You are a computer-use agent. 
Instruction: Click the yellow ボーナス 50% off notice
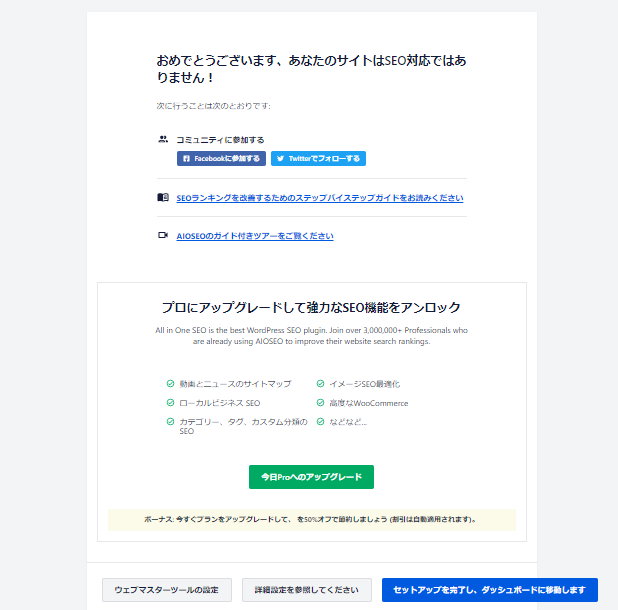point(311,520)
